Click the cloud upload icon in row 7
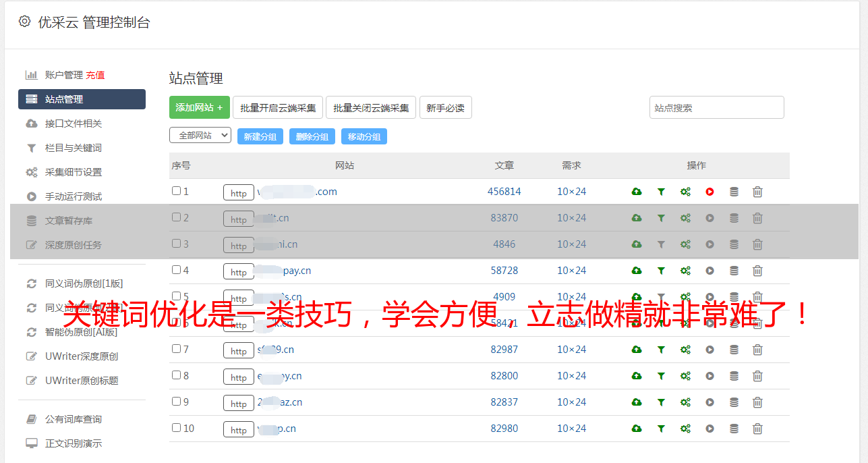This screenshot has height=463, width=868. pos(637,350)
